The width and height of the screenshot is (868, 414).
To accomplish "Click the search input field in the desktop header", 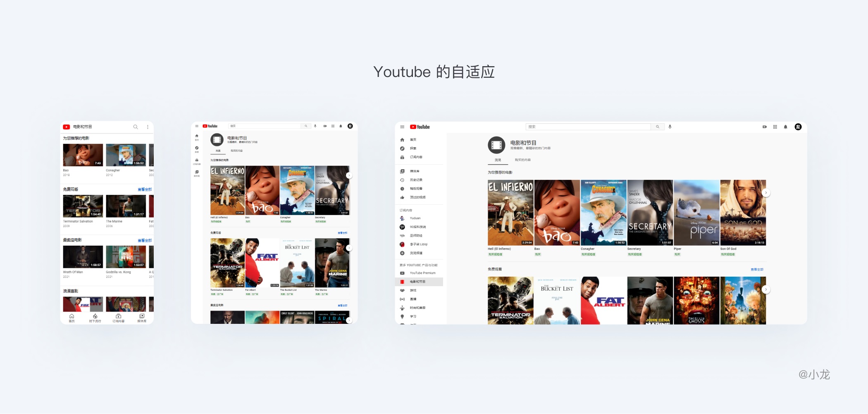I will tap(588, 127).
